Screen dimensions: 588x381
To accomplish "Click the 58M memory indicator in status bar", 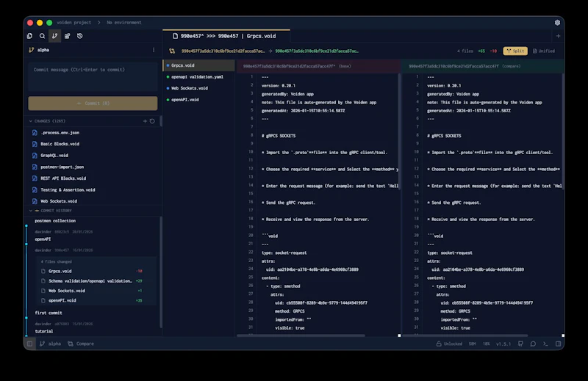I will pyautogui.click(x=472, y=344).
